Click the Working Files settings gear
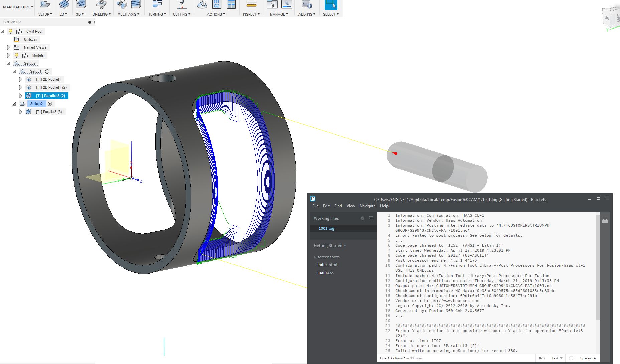 pyautogui.click(x=362, y=218)
